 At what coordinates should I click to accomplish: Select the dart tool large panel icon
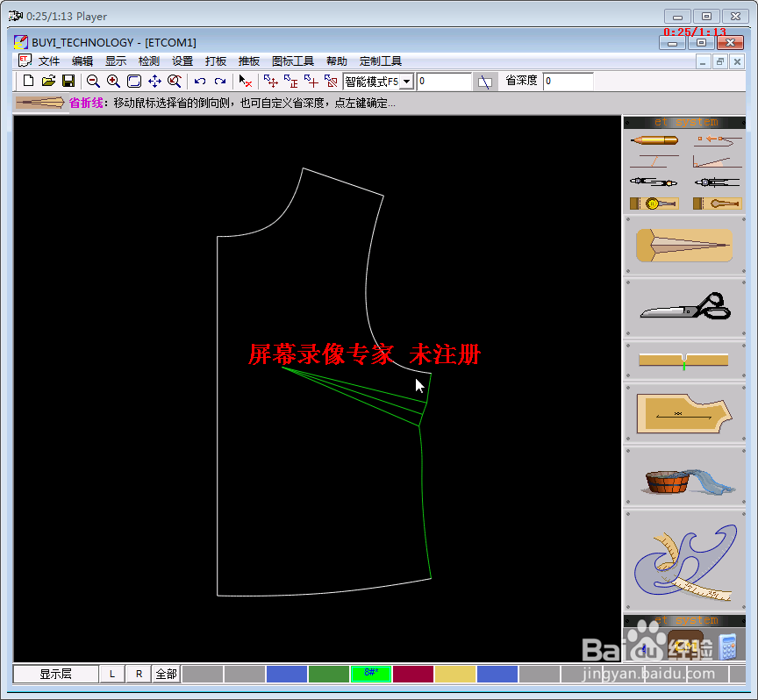click(x=684, y=246)
